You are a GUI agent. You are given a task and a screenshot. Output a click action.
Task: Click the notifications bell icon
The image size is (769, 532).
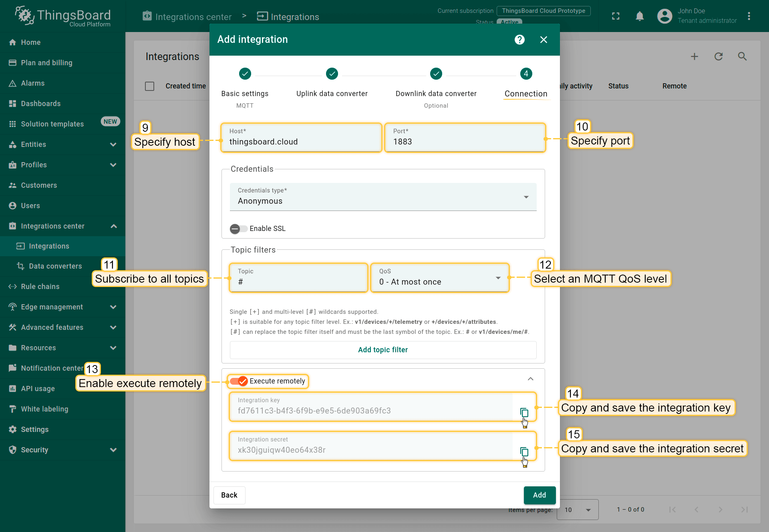point(640,16)
